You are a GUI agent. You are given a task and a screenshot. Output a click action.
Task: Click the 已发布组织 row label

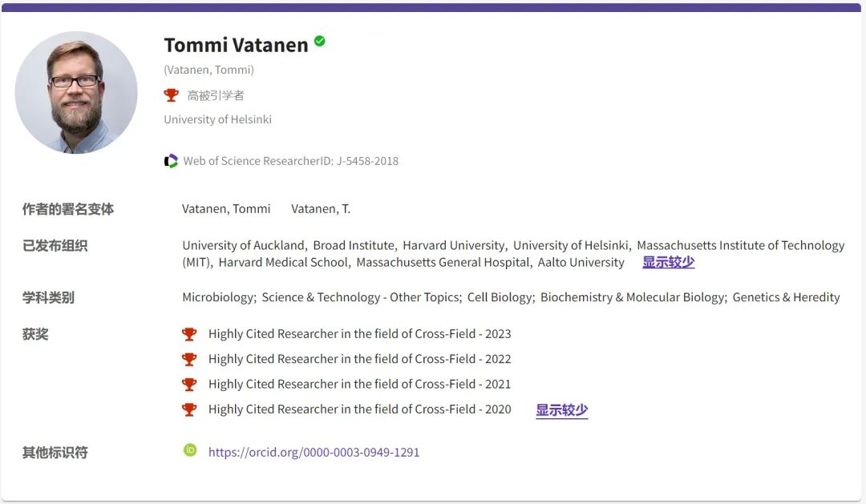point(55,246)
